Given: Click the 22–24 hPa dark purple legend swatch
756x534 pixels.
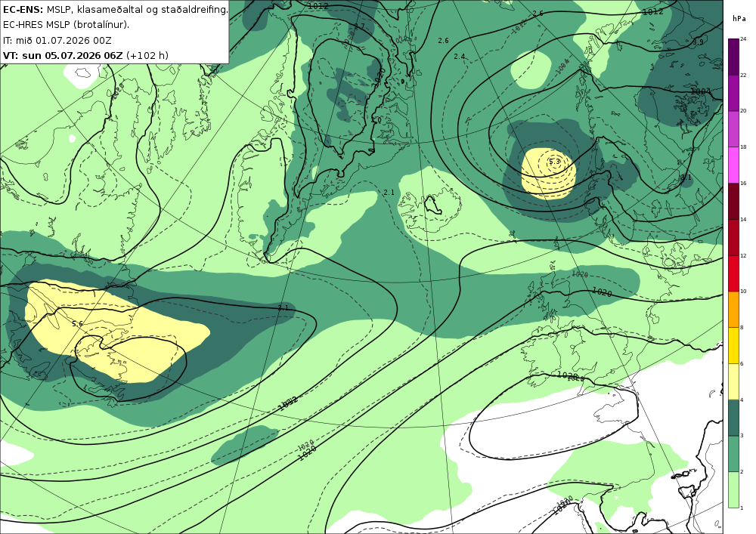Looking at the screenshot, I should [734, 57].
